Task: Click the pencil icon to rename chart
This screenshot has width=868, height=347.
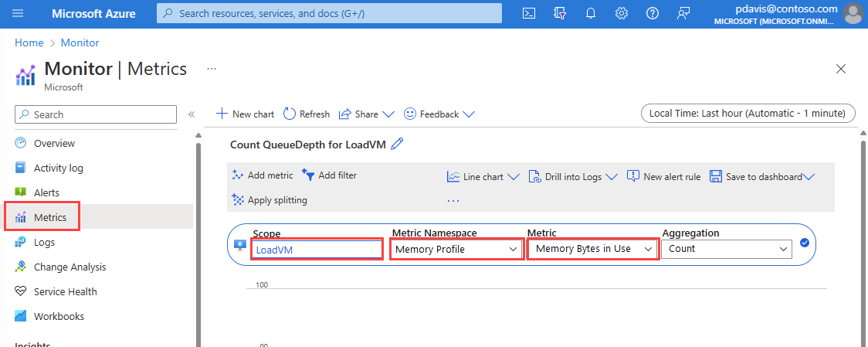Action: pyautogui.click(x=398, y=145)
